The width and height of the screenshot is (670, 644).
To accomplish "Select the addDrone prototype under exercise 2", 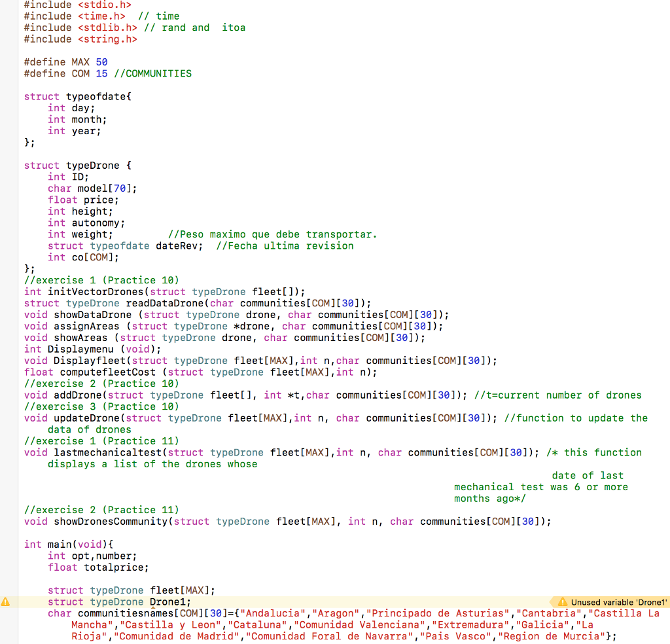I will click(131, 395).
